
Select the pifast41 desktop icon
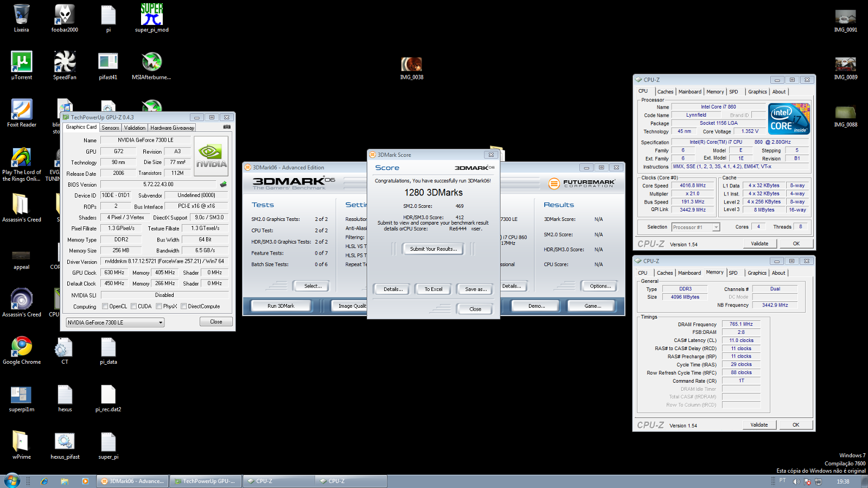[x=108, y=66]
